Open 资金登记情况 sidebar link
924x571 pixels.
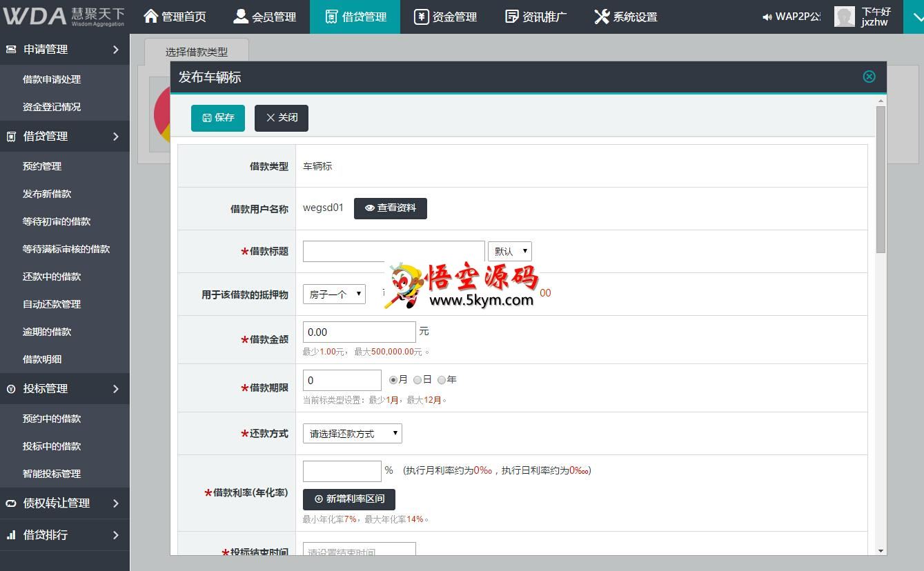coord(52,107)
